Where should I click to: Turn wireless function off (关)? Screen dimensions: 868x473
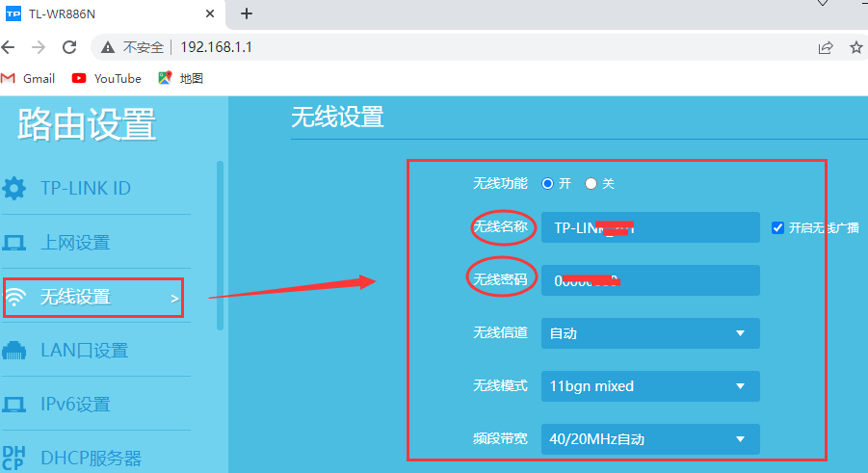tap(591, 183)
